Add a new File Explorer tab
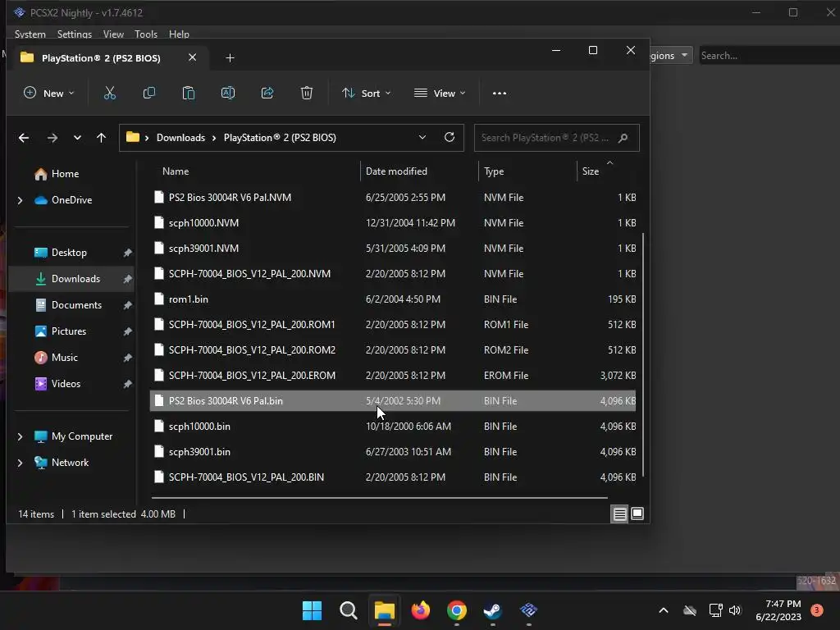840x630 pixels. (230, 58)
